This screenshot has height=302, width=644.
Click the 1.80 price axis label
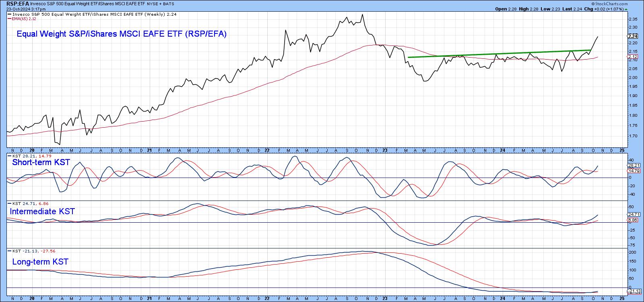(x=632, y=116)
